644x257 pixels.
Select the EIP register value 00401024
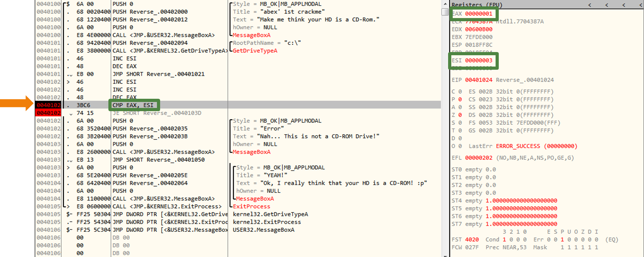(x=479, y=80)
